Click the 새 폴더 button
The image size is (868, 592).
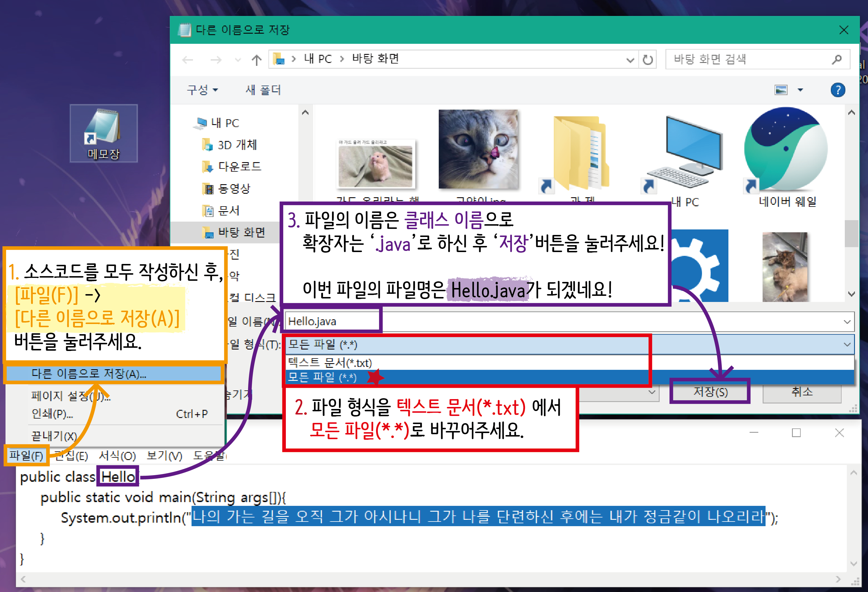(x=263, y=90)
